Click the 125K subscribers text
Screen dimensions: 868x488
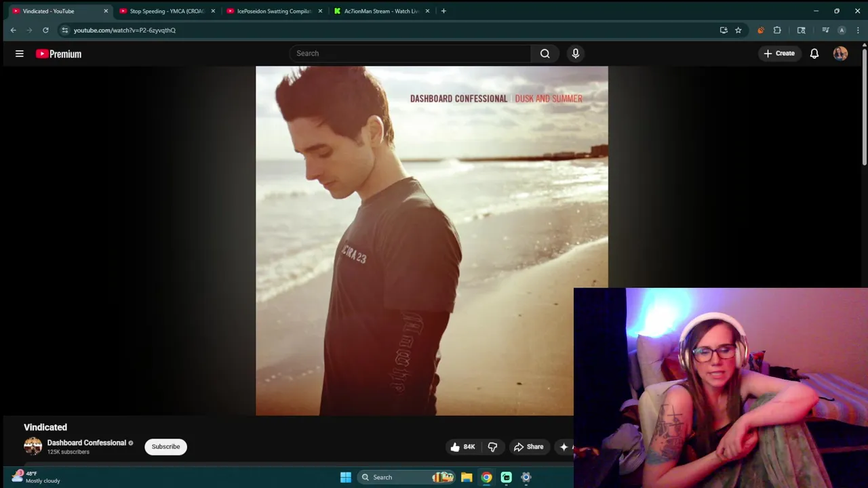coord(68,452)
